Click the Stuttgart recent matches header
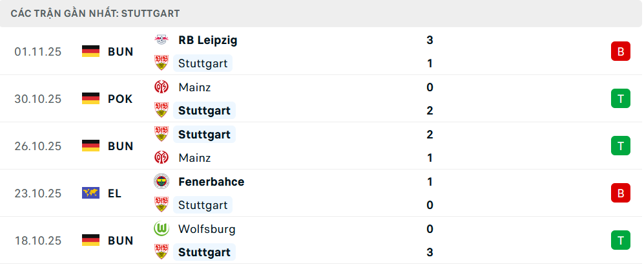This screenshot has height=264, width=644. (x=96, y=13)
